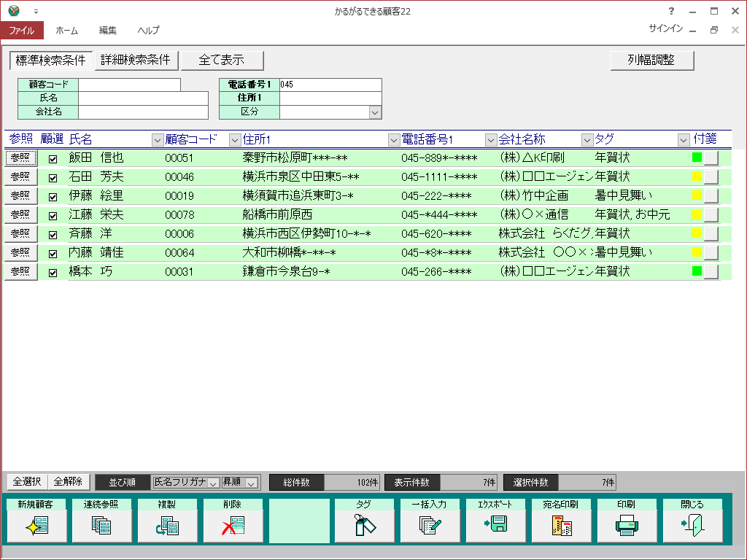Click the 全選択 button
Image resolution: width=747 pixels, height=560 pixels.
click(27, 482)
